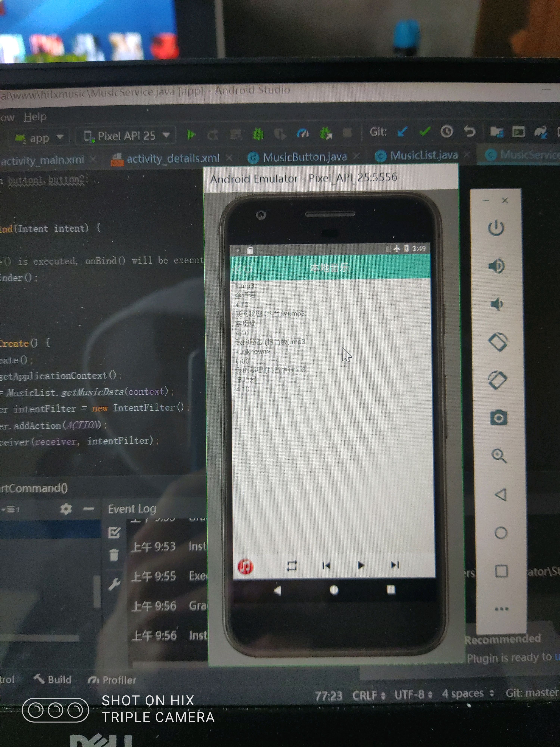Click the Event Log panel title

132,509
